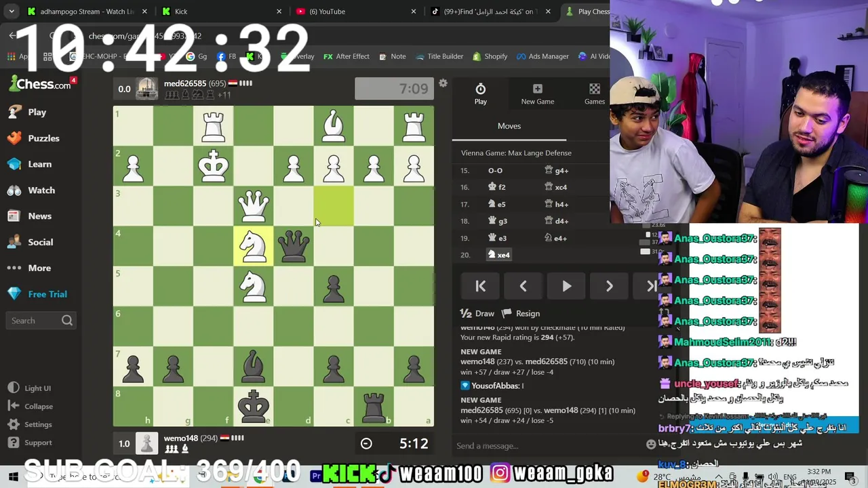Click the white king piece
This screenshot has width=868, height=488.
[214, 166]
